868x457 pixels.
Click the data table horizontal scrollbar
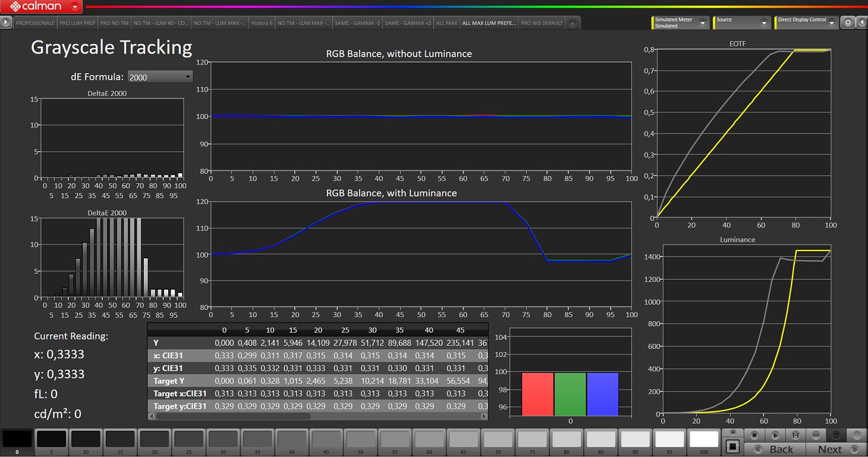pyautogui.click(x=232, y=417)
